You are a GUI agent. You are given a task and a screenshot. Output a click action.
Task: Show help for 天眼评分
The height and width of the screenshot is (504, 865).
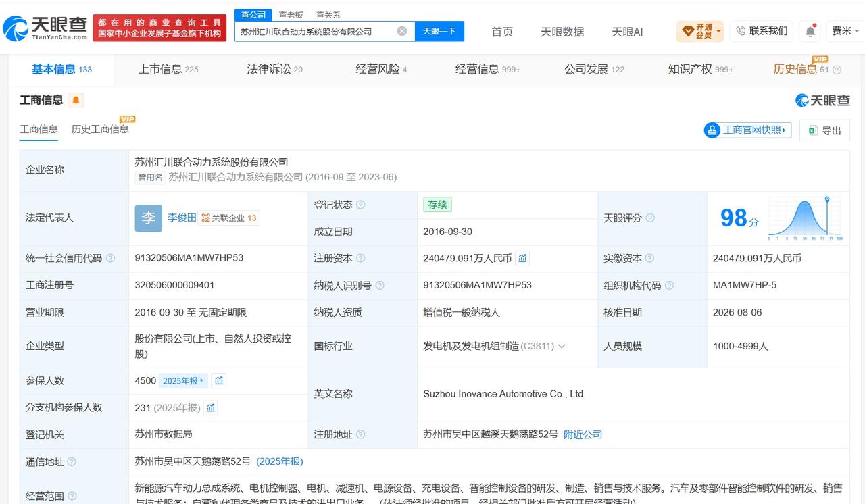650,218
